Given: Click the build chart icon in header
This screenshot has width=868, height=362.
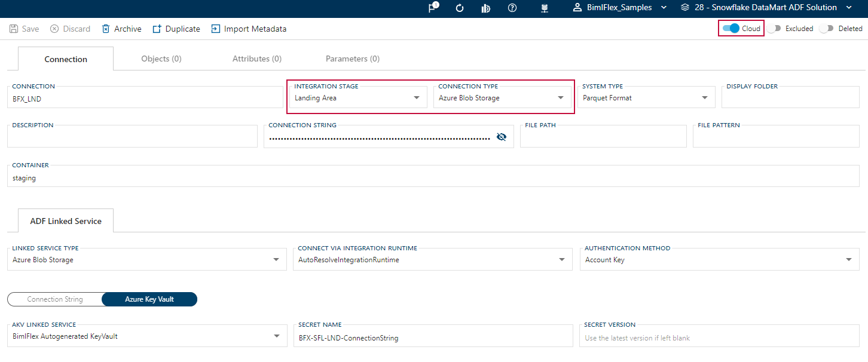Looking at the screenshot, I should 486,8.
